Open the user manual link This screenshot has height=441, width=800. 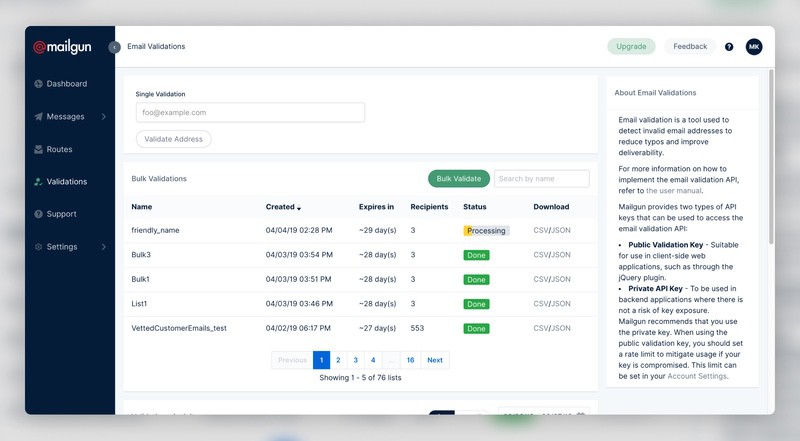[673, 190]
